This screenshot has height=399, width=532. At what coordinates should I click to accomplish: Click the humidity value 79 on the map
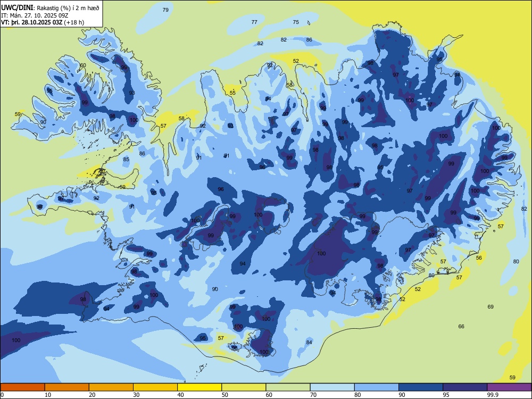(x=165, y=10)
